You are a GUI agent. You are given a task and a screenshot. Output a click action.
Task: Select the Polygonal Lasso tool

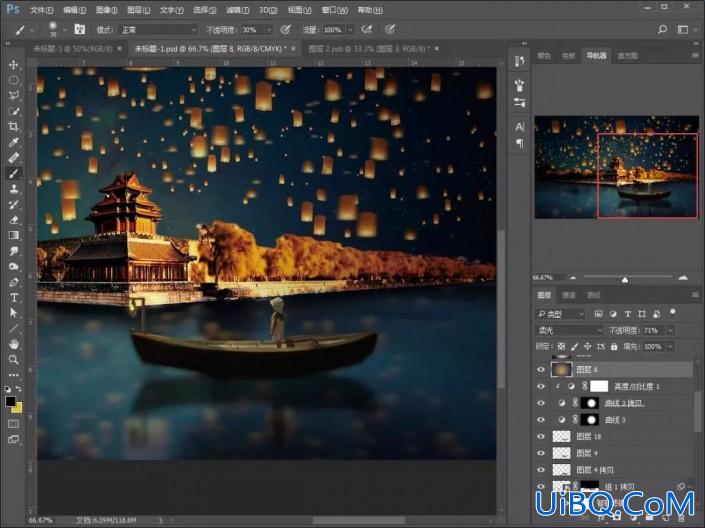tap(13, 95)
